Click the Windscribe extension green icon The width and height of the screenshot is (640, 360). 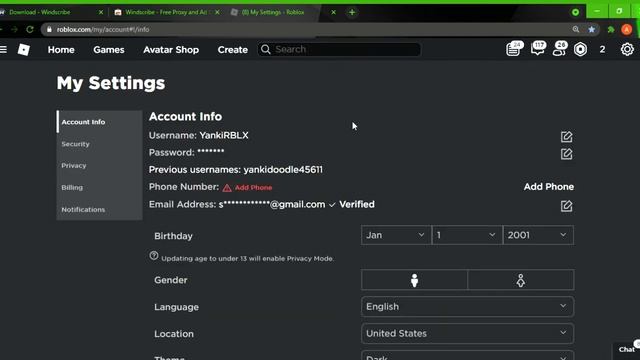(575, 12)
